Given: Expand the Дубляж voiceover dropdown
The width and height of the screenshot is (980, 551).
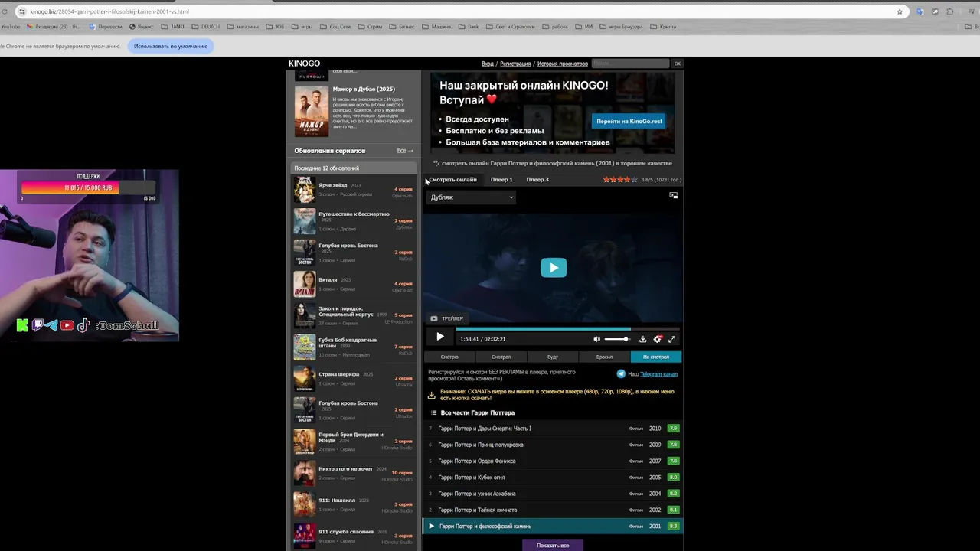Looking at the screenshot, I should (471, 197).
